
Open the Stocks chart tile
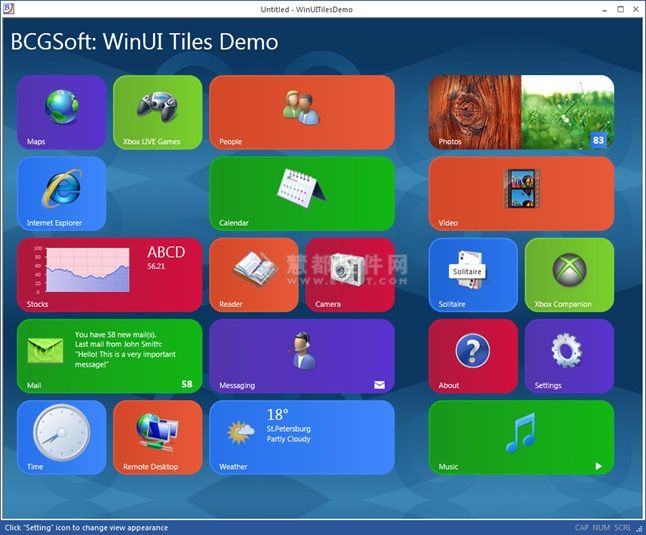tap(110, 275)
